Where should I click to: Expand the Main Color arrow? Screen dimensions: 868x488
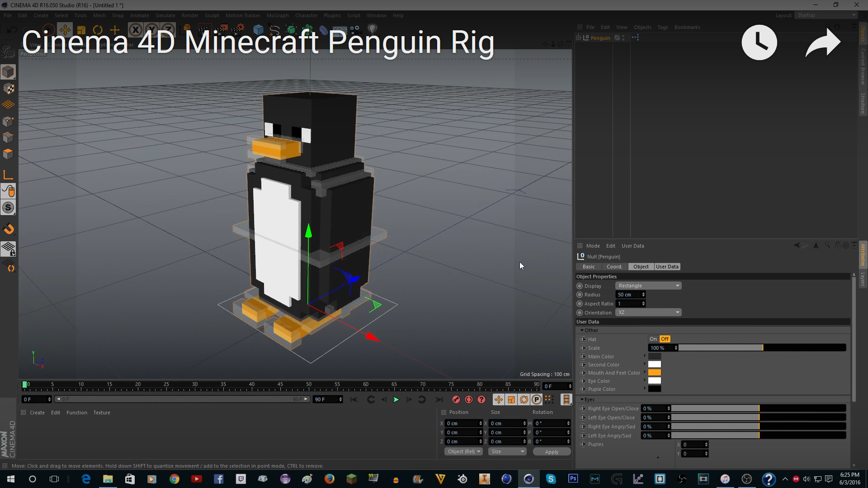tap(645, 356)
